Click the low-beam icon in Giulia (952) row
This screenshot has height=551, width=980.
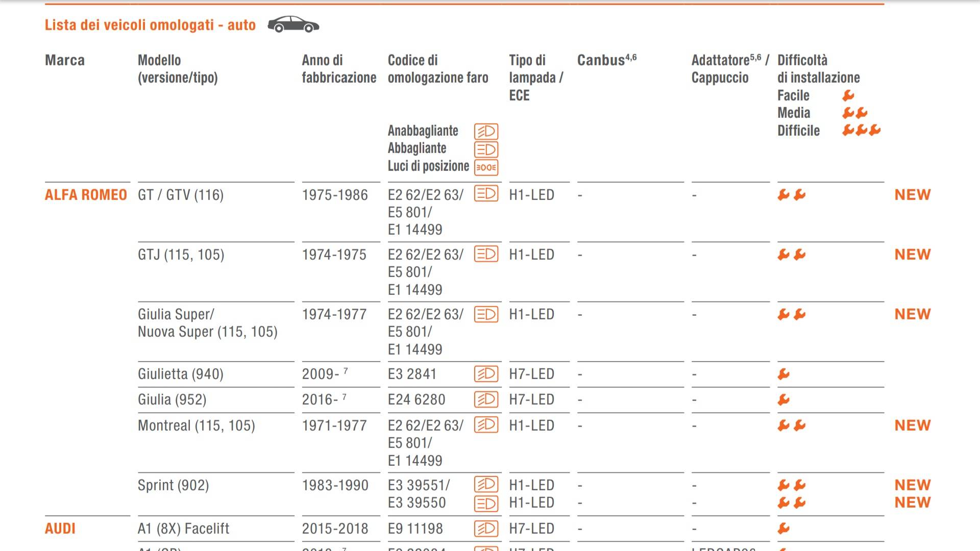click(x=486, y=399)
